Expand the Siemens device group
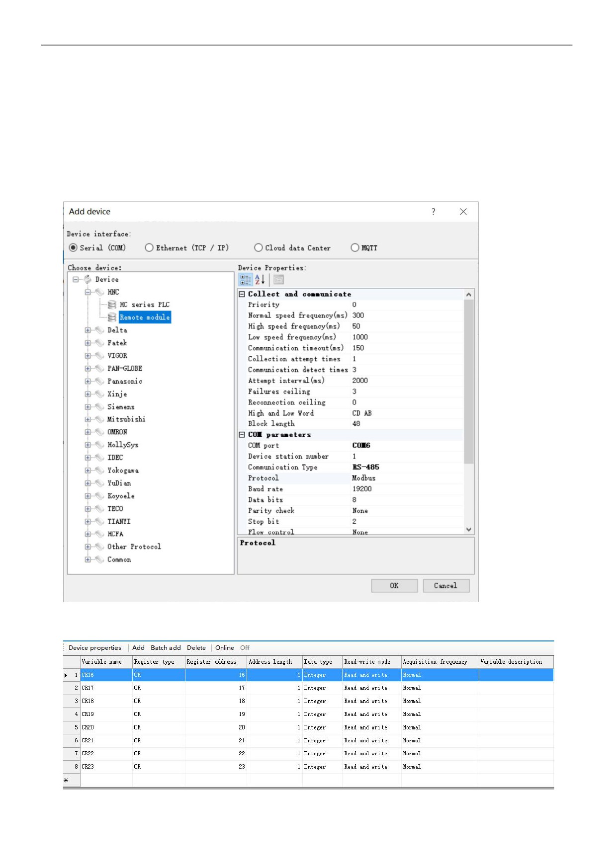The image size is (613, 868). [x=88, y=407]
